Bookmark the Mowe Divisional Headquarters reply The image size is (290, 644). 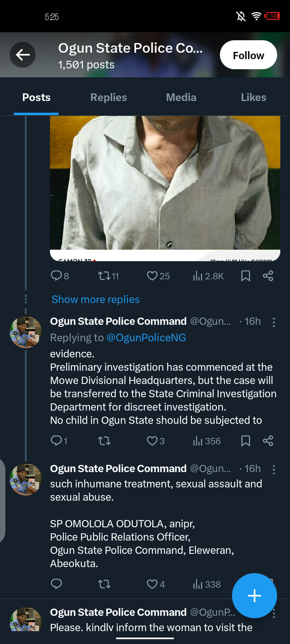[245, 441]
